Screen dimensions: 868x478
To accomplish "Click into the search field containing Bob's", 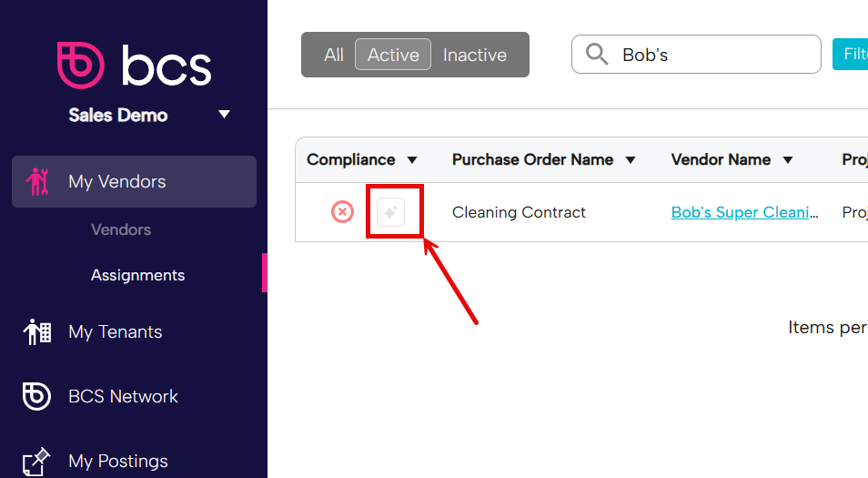I will pos(696,55).
